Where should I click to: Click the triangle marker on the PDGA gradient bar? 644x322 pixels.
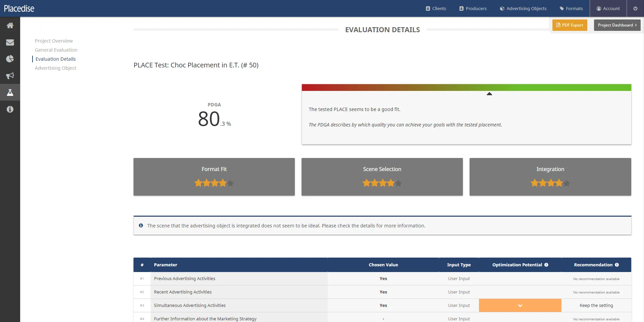pyautogui.click(x=489, y=94)
